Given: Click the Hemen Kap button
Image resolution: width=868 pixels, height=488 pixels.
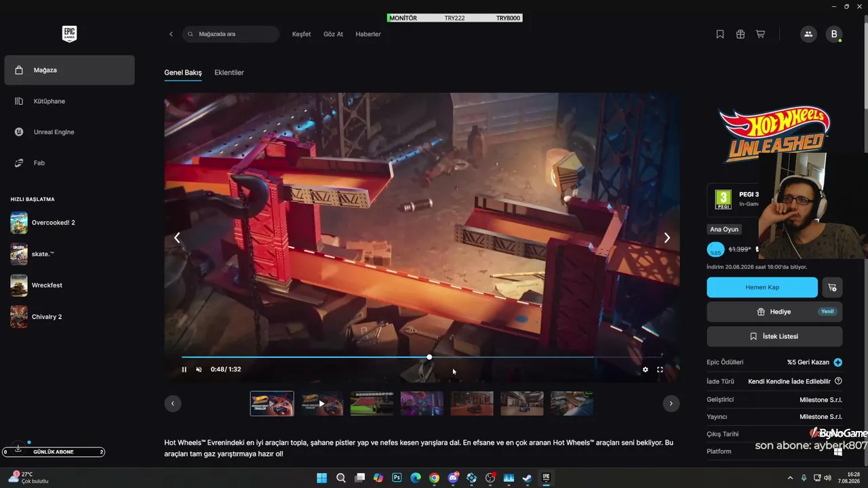Looking at the screenshot, I should pos(762,287).
